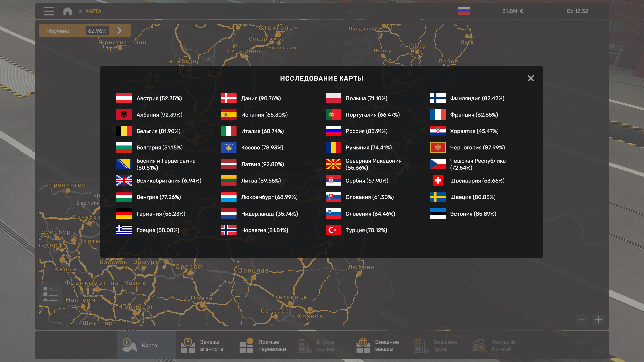644x362 pixels.
Task: Close the map exploration dialog
Action: pos(531,78)
